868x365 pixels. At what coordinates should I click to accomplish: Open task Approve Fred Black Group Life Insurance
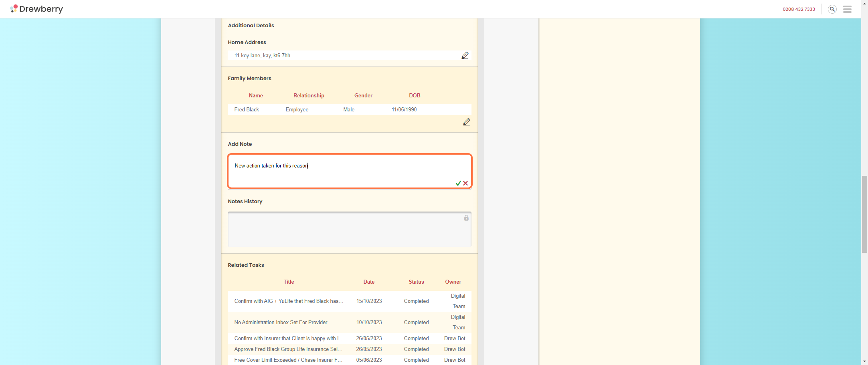(x=288, y=349)
